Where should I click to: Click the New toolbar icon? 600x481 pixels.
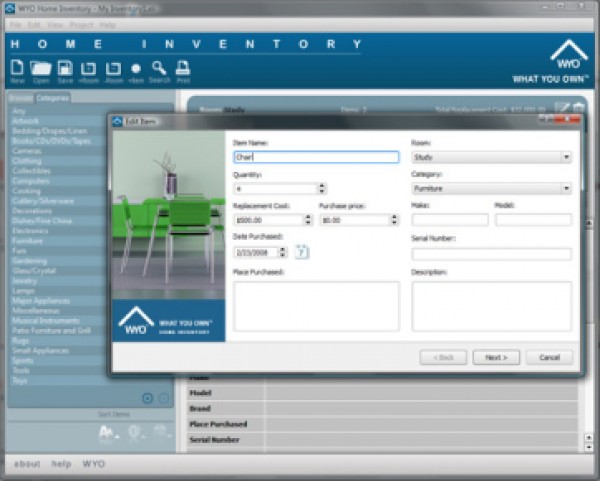(x=17, y=71)
